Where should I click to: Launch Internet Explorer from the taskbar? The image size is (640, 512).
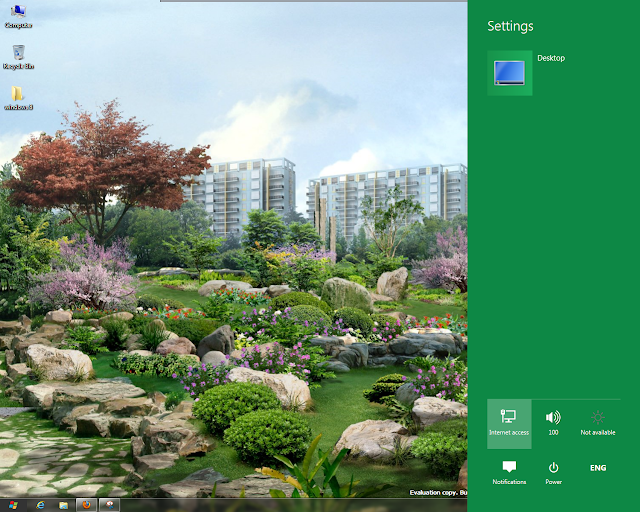click(x=40, y=505)
